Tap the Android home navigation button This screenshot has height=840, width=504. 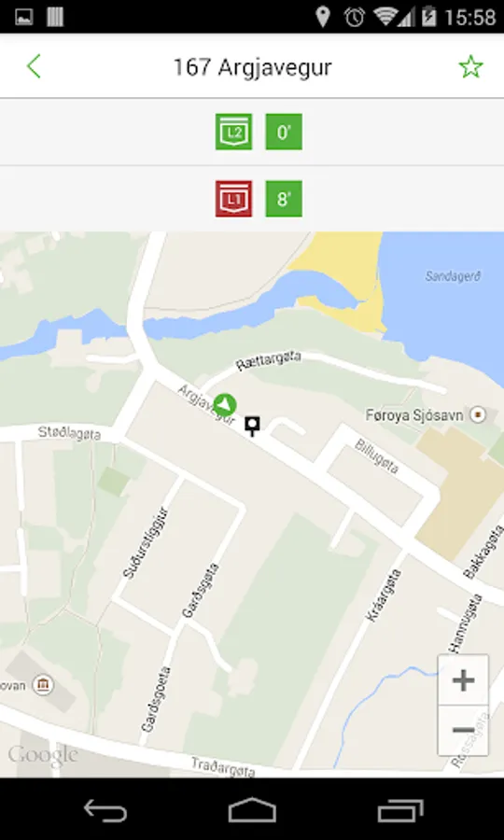pos(252,810)
